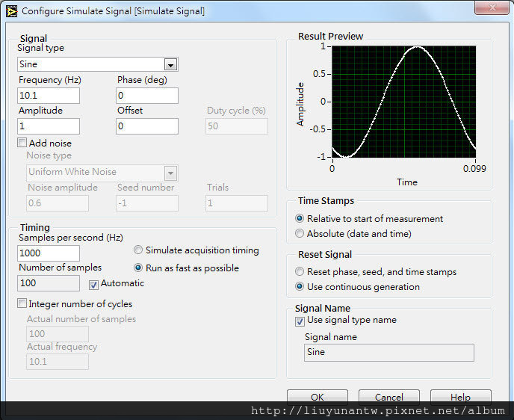Click the Frequency (Hz) field showing 10.1
Image resolution: width=514 pixels, height=420 pixels.
(49, 96)
